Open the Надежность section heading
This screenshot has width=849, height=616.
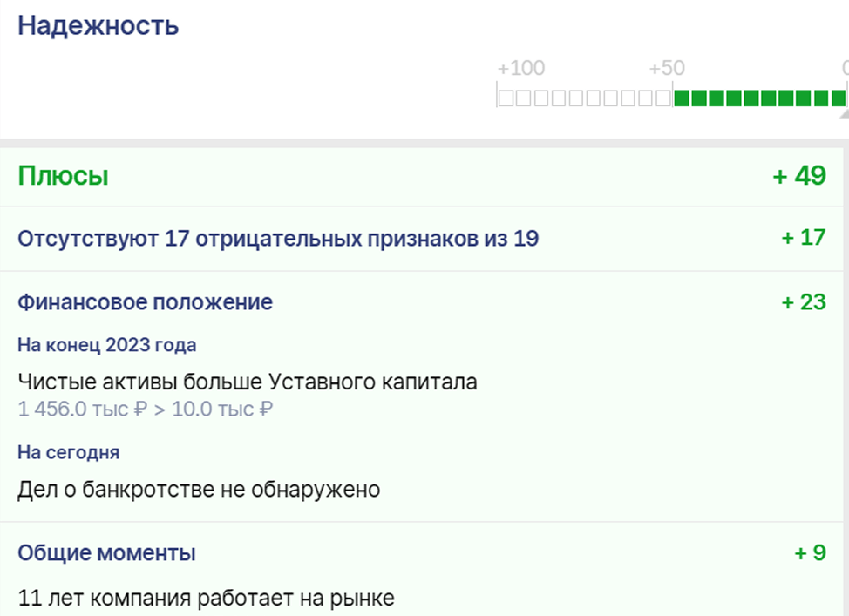point(98,25)
